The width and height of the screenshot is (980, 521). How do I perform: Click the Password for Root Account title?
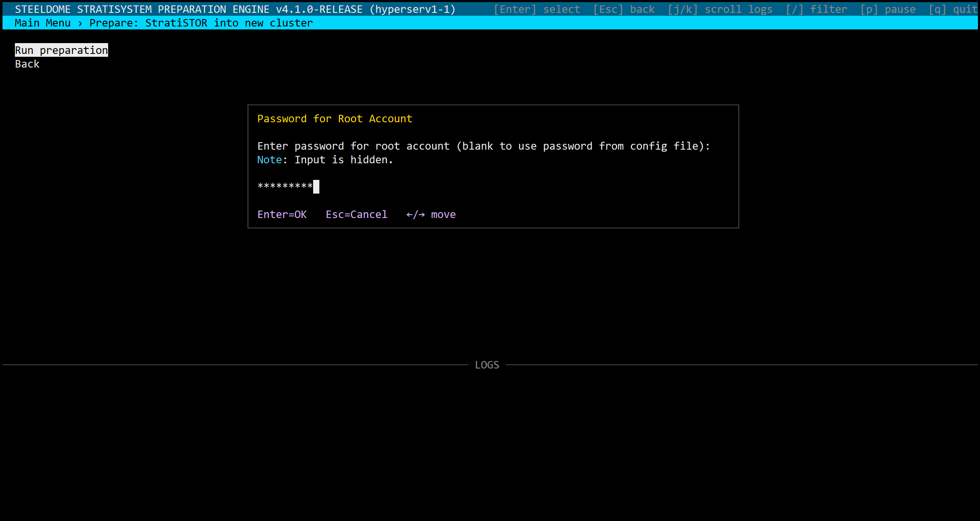[335, 119]
